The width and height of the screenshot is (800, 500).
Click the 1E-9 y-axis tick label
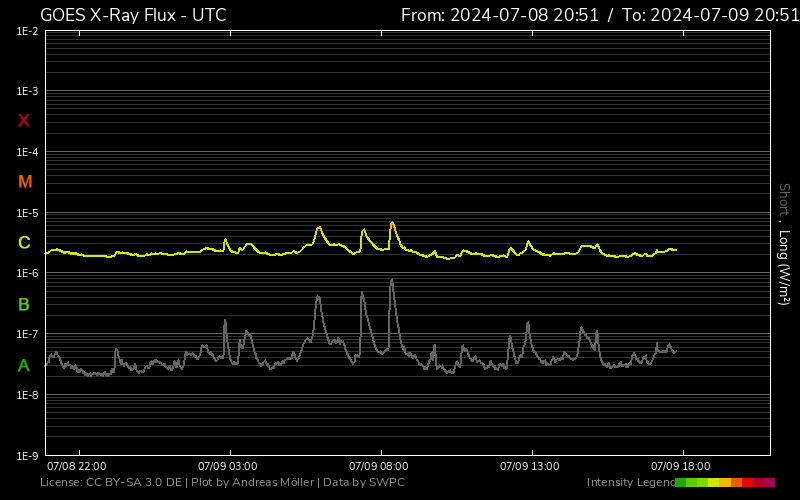27,456
